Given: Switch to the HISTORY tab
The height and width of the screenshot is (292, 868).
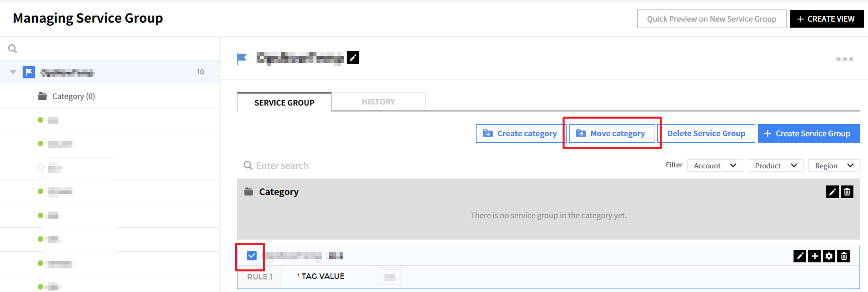Looking at the screenshot, I should pos(378,102).
